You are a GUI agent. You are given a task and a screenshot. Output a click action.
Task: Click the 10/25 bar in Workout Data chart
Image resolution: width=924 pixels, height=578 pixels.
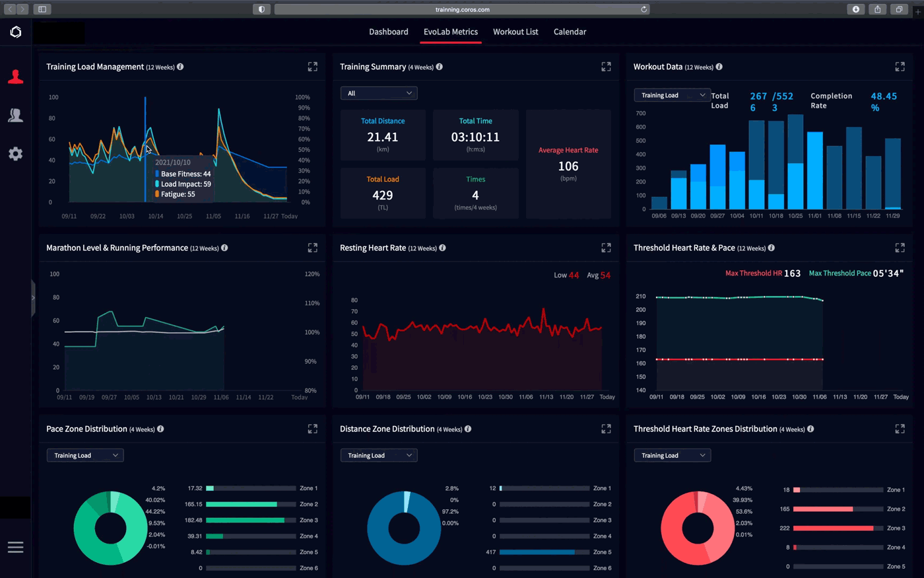(795, 162)
